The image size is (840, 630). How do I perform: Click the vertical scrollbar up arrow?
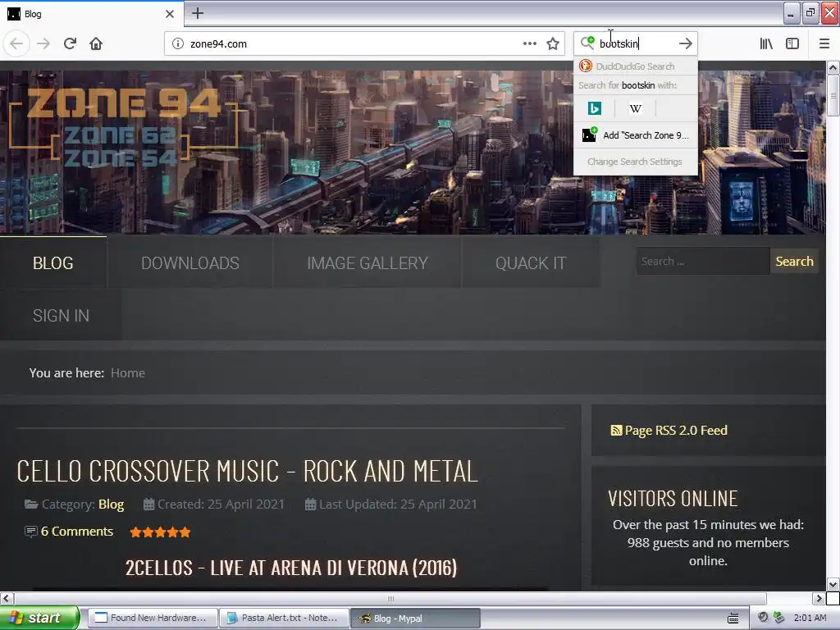(x=833, y=67)
